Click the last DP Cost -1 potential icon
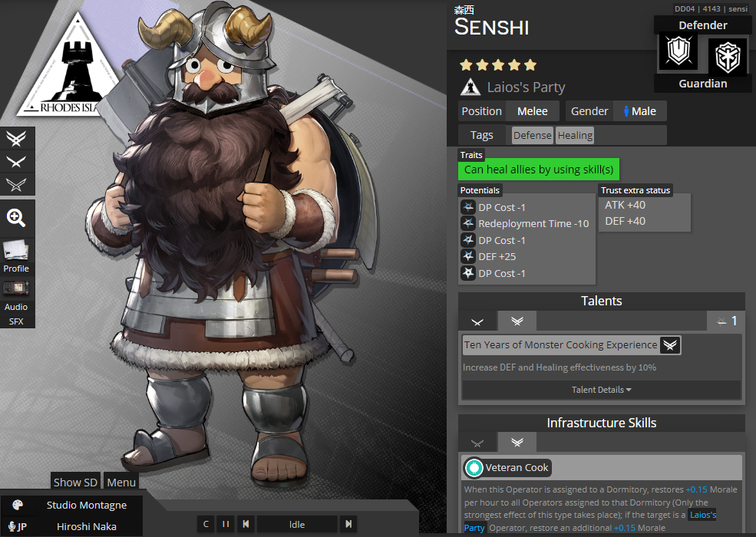The image size is (756, 537). [467, 273]
